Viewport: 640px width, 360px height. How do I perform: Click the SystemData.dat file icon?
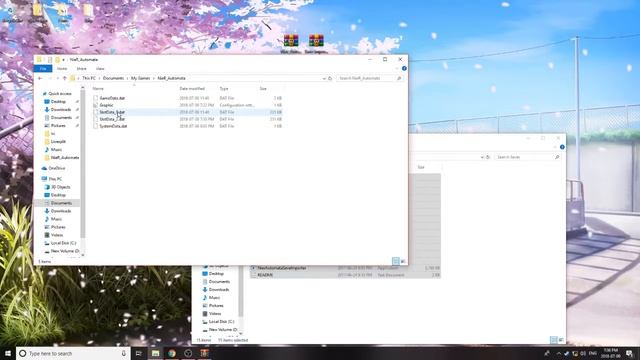[x=96, y=126]
